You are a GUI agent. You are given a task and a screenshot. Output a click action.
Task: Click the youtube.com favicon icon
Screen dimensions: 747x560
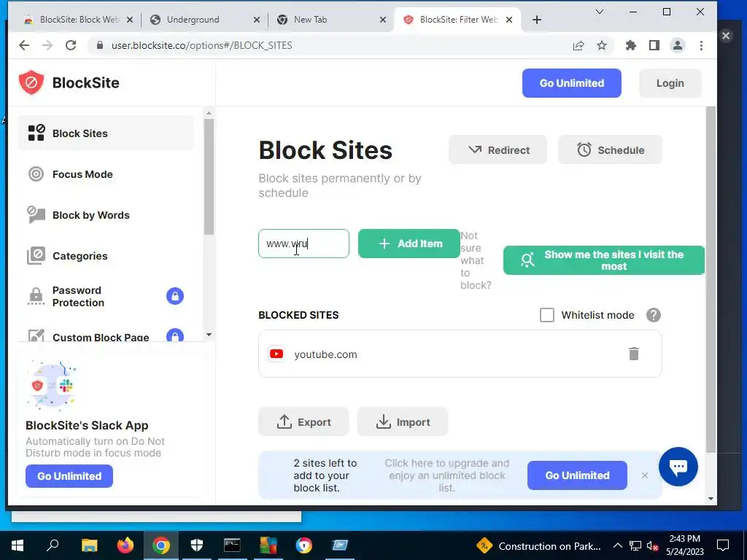276,354
